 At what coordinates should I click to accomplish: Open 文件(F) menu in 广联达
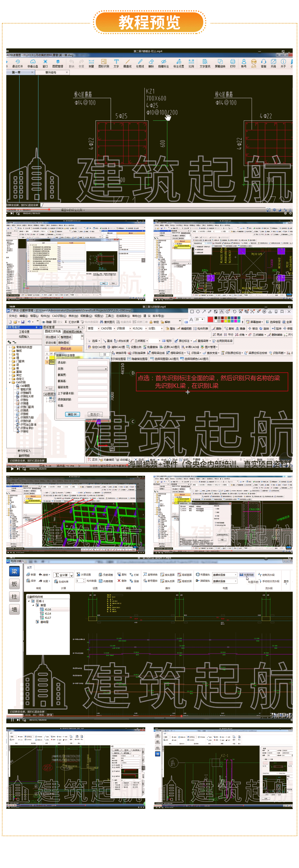13,316
